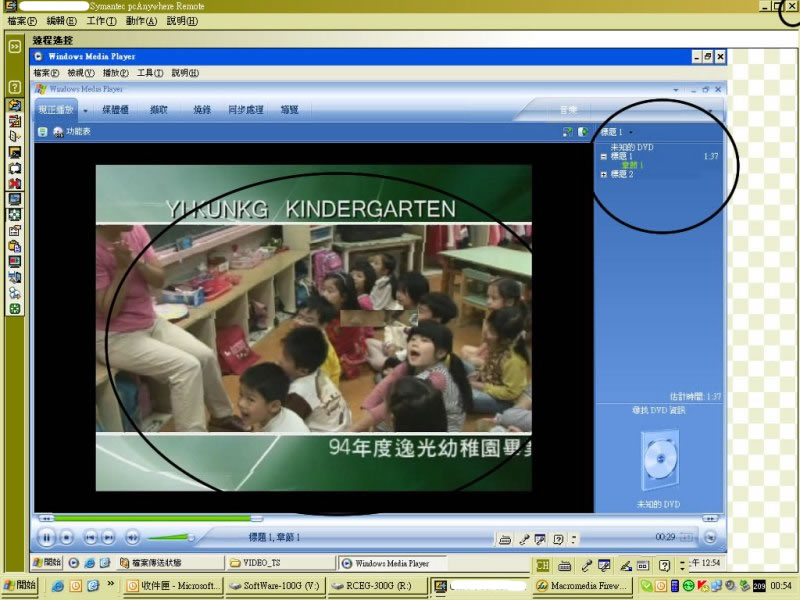Open the 擷取 rip tab

159,110
